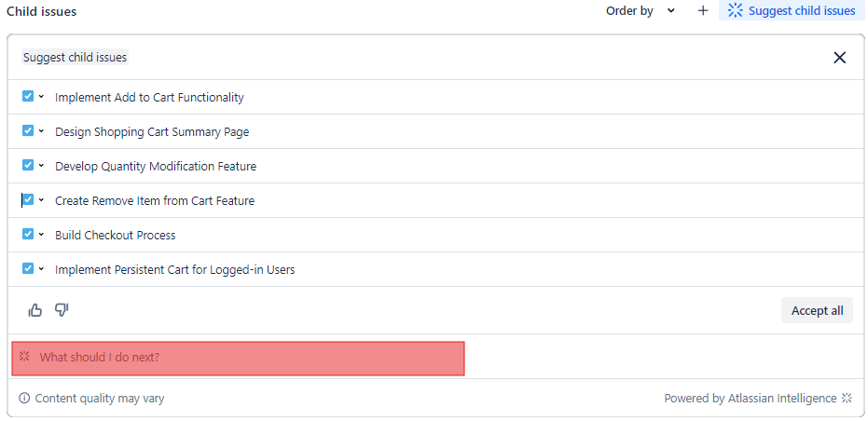Select the Build Checkout Process issue title
This screenshot has width=868, height=421.
(116, 235)
